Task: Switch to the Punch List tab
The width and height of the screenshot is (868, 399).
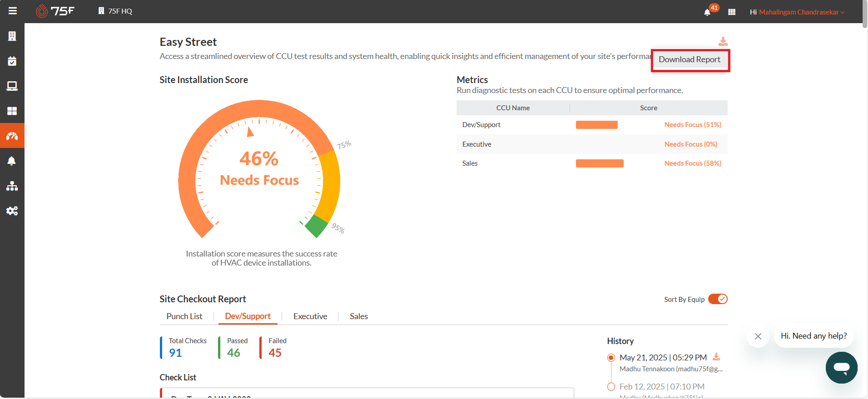Action: click(x=184, y=316)
